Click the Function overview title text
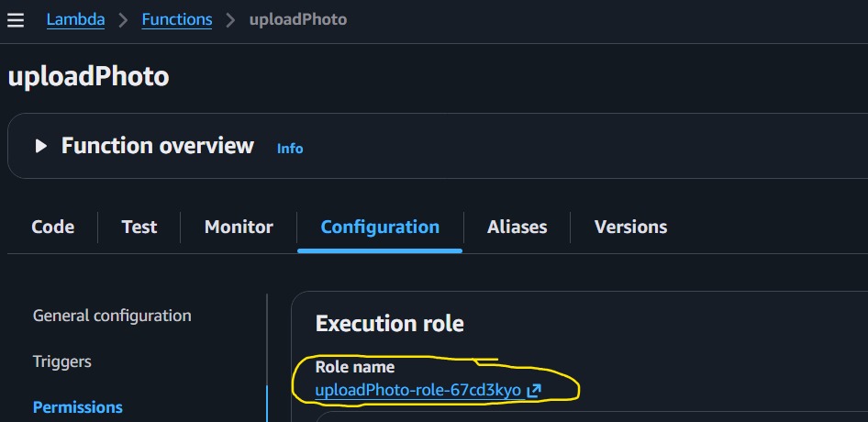The width and height of the screenshot is (868, 422). [x=158, y=146]
